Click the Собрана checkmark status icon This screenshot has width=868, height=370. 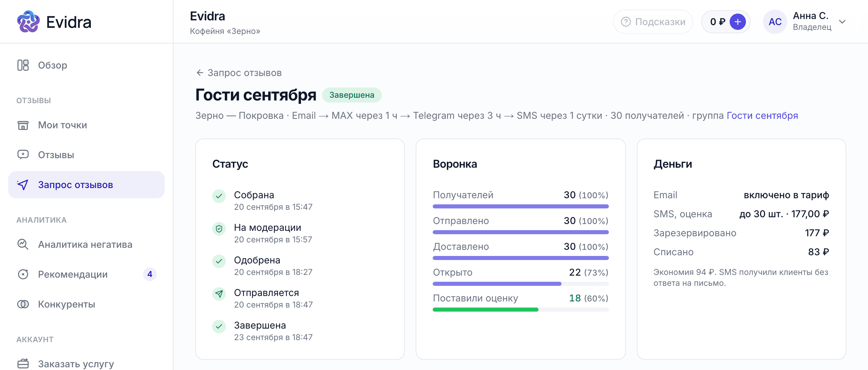tap(219, 196)
